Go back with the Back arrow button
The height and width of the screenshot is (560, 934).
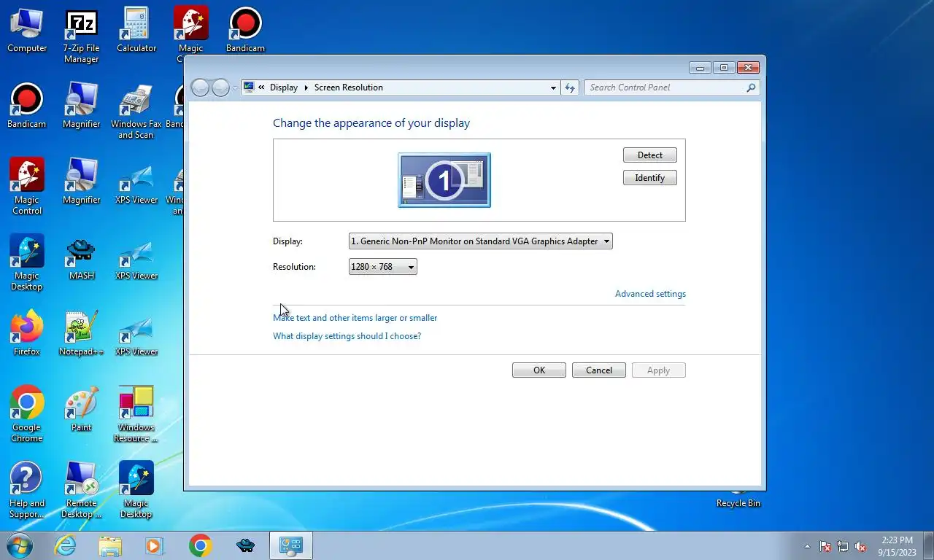point(200,87)
